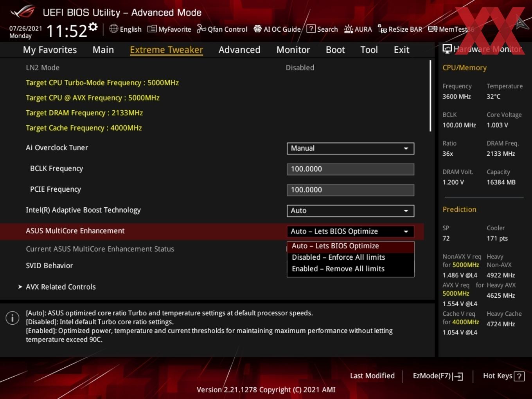Screen dimensions: 532x399
Task: Click Target DRAM Frequency : 2133MHz text
Action: [84, 113]
